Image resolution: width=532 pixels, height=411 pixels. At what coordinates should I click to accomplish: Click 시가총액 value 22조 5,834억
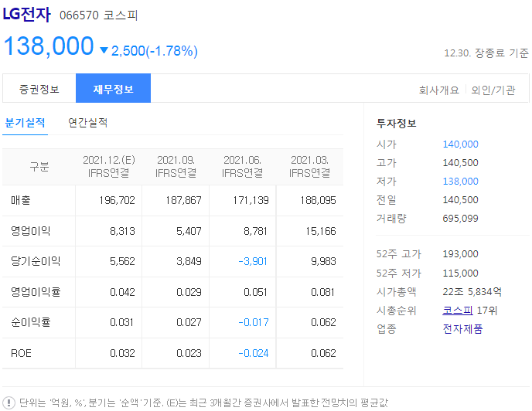coord(472,291)
